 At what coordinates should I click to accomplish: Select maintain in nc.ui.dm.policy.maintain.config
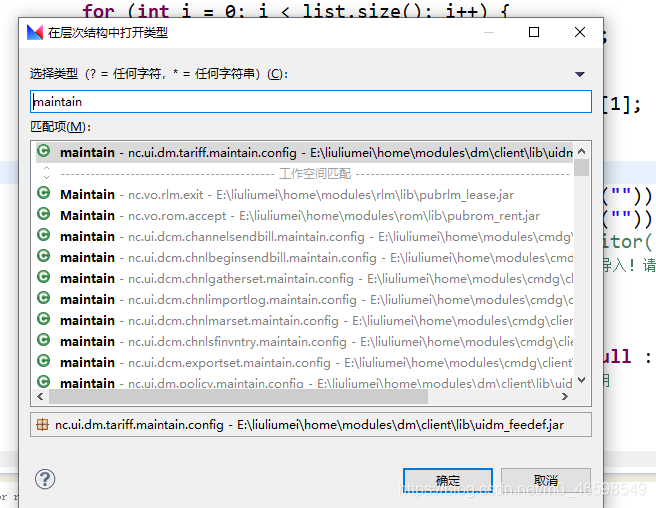[304, 382]
